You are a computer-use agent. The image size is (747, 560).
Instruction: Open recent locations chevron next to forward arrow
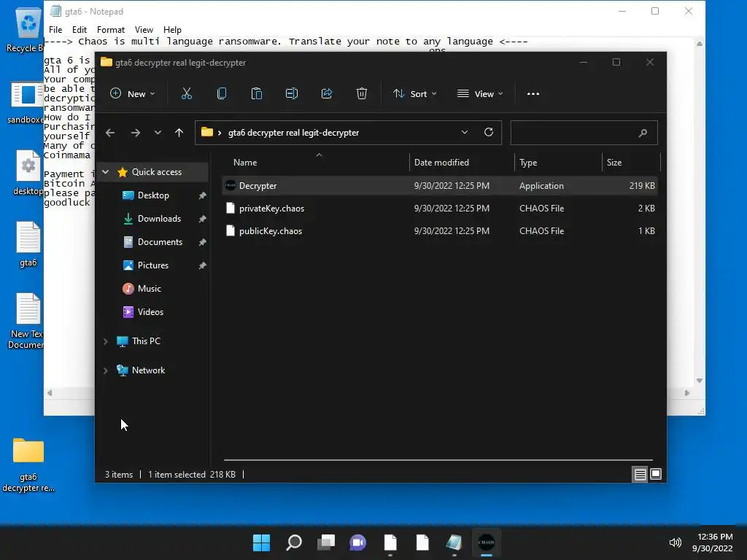coord(158,133)
